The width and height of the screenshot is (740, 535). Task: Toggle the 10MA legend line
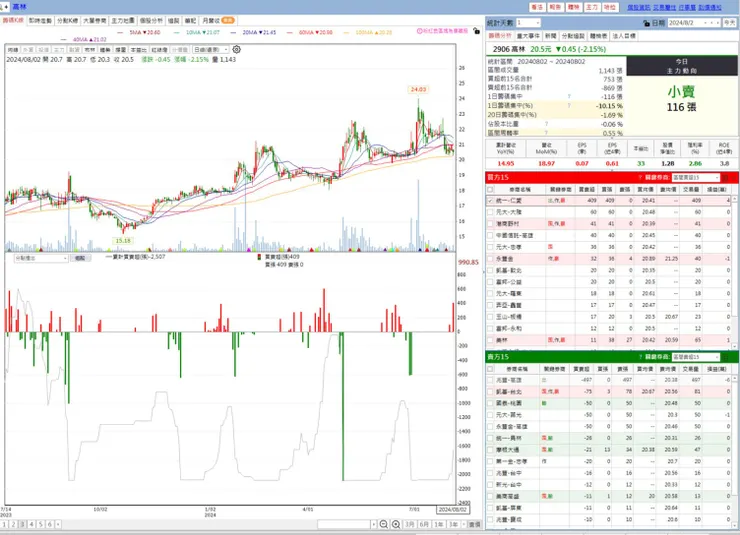click(x=196, y=33)
